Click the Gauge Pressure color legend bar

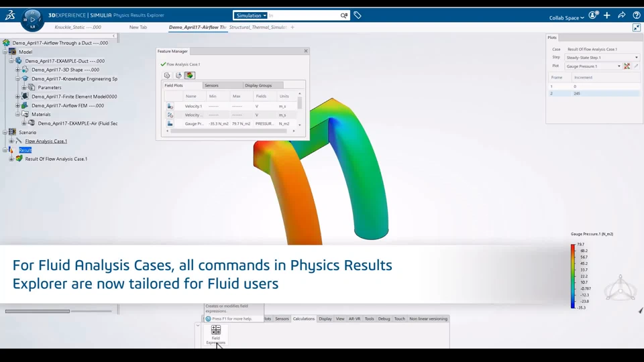tap(573, 276)
